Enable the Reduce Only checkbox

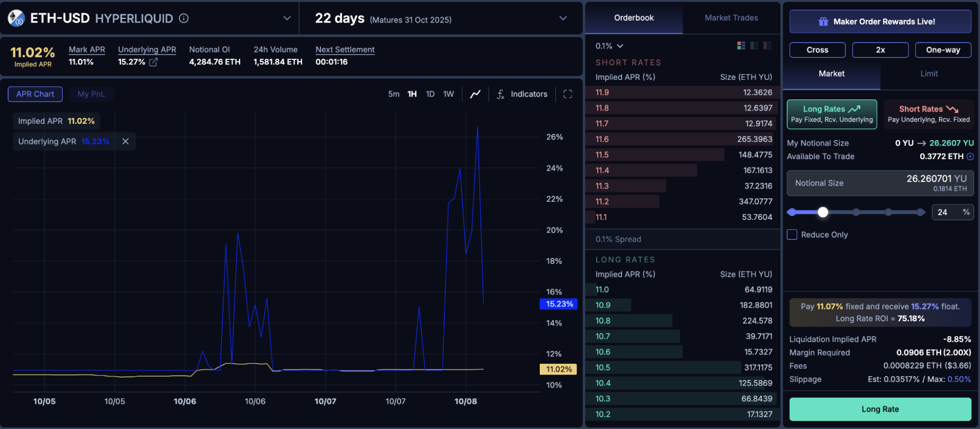[792, 235]
